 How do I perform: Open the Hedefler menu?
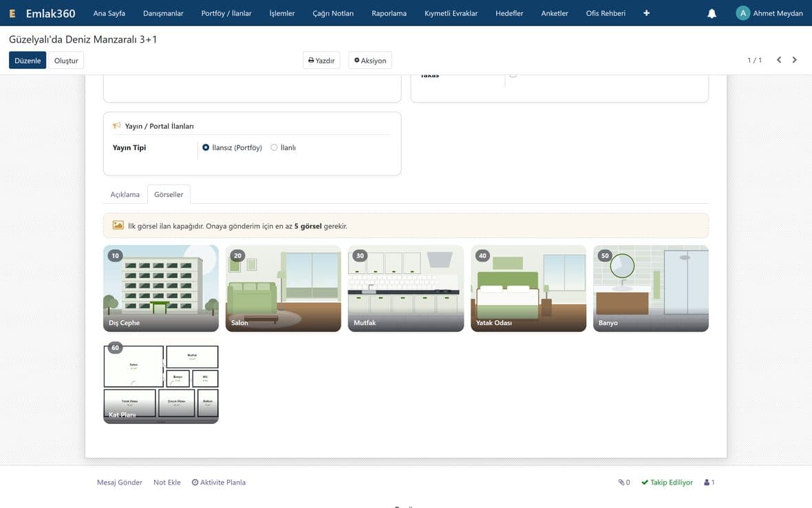509,13
